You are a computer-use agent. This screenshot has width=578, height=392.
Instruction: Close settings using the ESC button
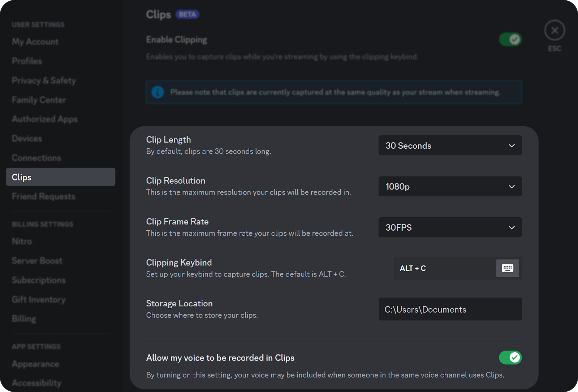(554, 30)
